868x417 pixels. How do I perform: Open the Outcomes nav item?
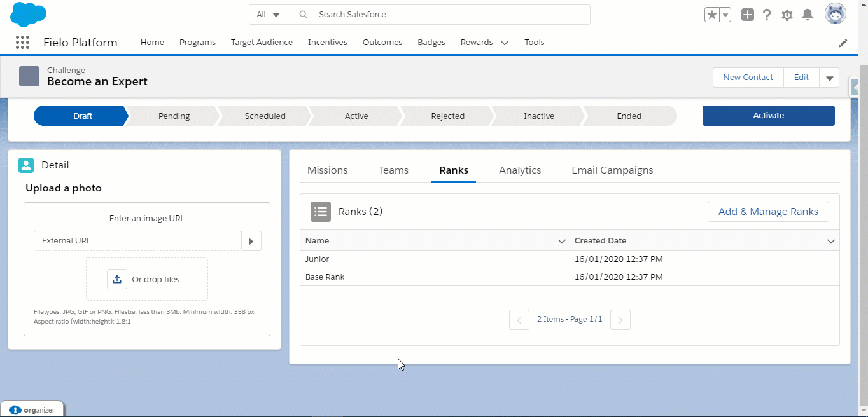382,43
